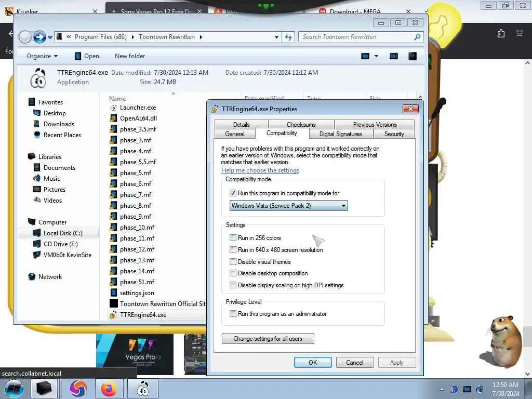Click OK in Properties dialog

tap(313, 362)
